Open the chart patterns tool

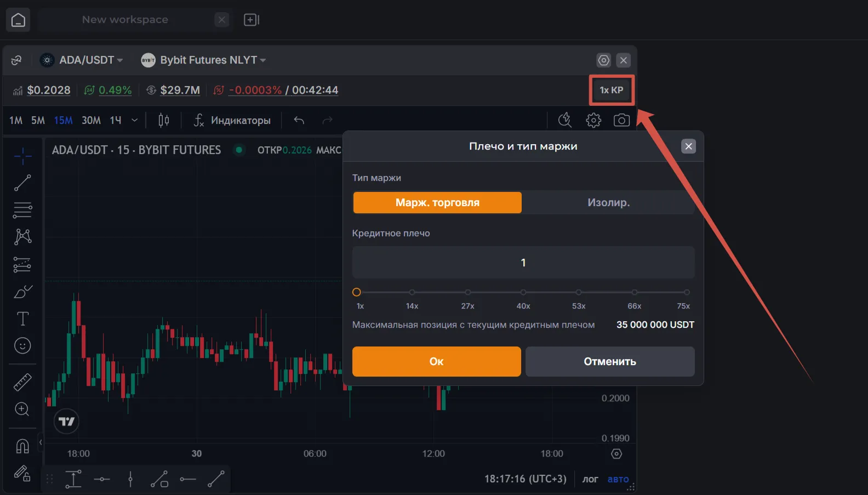pos(22,237)
